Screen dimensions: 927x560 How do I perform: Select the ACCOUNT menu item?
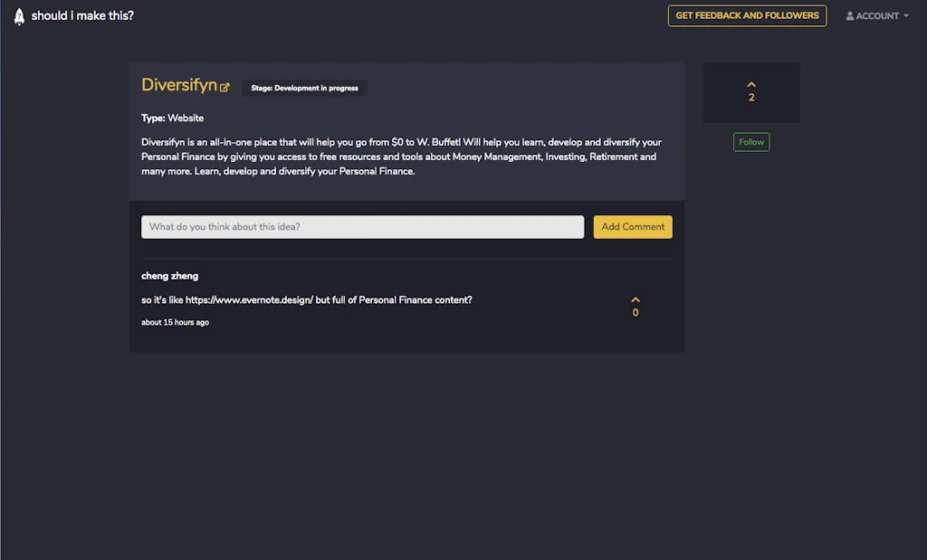(x=876, y=15)
